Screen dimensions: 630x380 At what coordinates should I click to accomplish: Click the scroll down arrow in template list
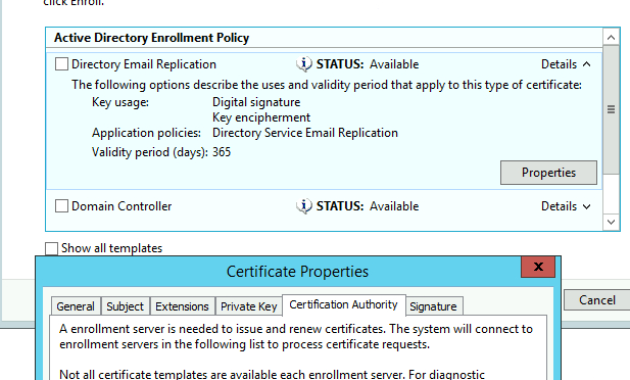(x=611, y=222)
